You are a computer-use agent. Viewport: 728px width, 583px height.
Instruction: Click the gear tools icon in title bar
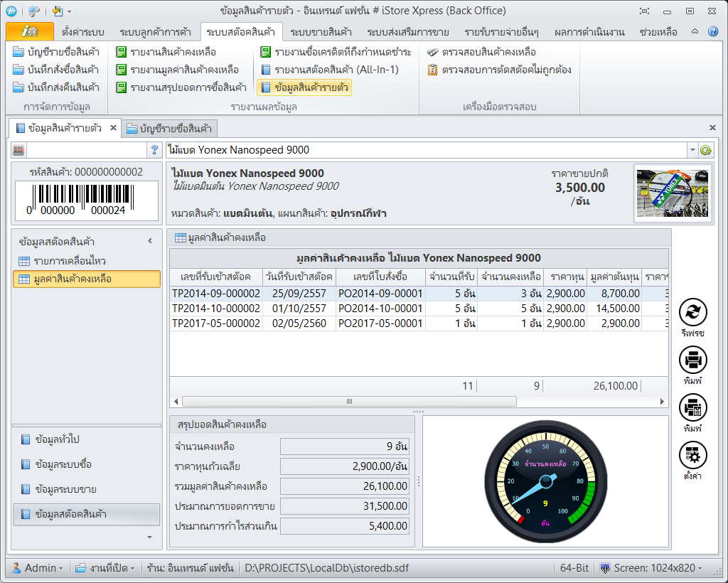coord(33,11)
